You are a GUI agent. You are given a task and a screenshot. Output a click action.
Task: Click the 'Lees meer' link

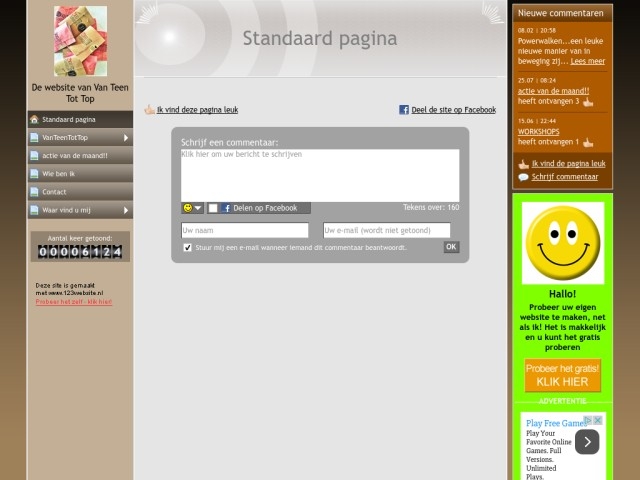[x=588, y=61]
